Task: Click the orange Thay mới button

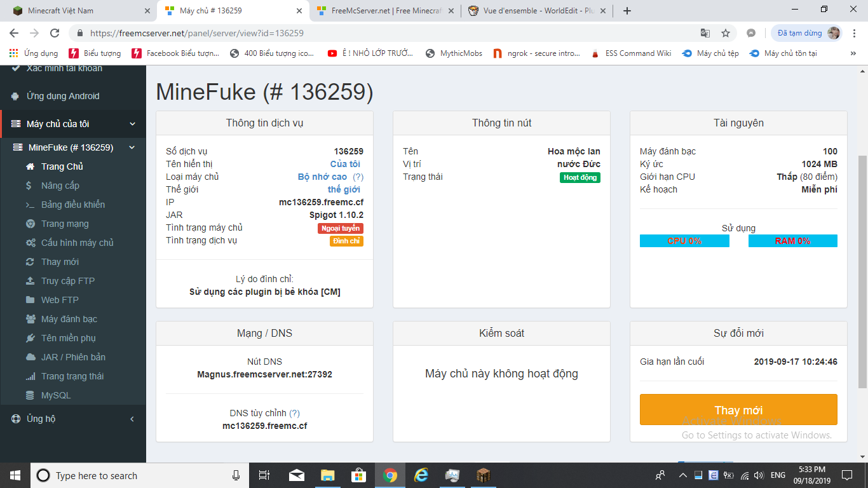Action: [x=738, y=410]
